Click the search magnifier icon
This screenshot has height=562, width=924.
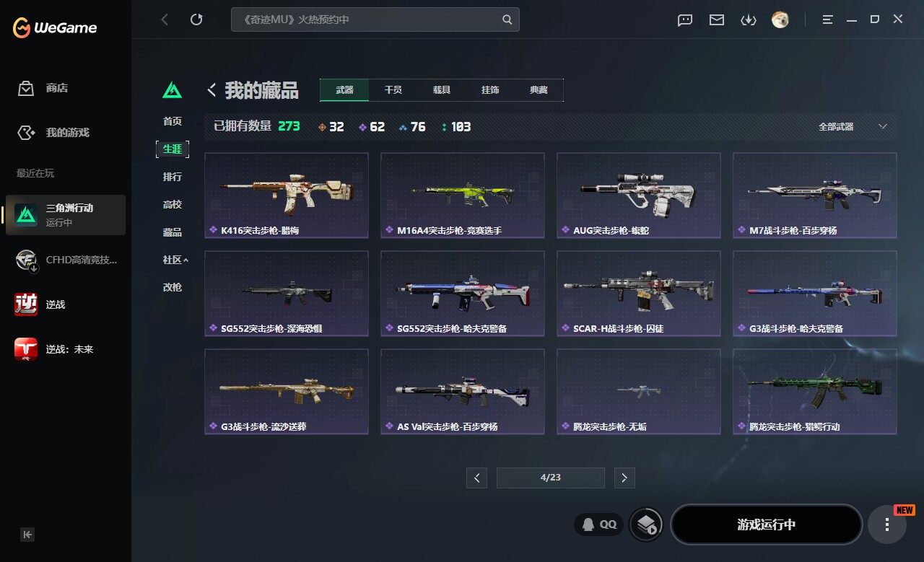coord(507,19)
